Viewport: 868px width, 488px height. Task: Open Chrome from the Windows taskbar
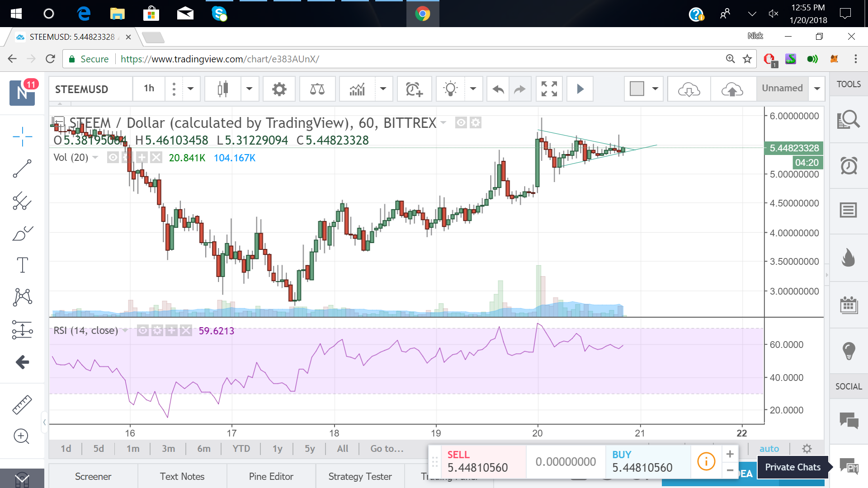(x=423, y=14)
